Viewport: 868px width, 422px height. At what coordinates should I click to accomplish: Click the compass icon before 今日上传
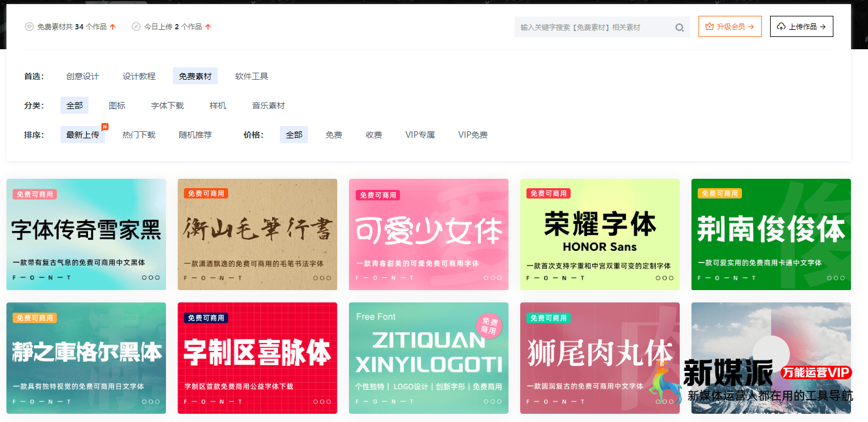(135, 26)
